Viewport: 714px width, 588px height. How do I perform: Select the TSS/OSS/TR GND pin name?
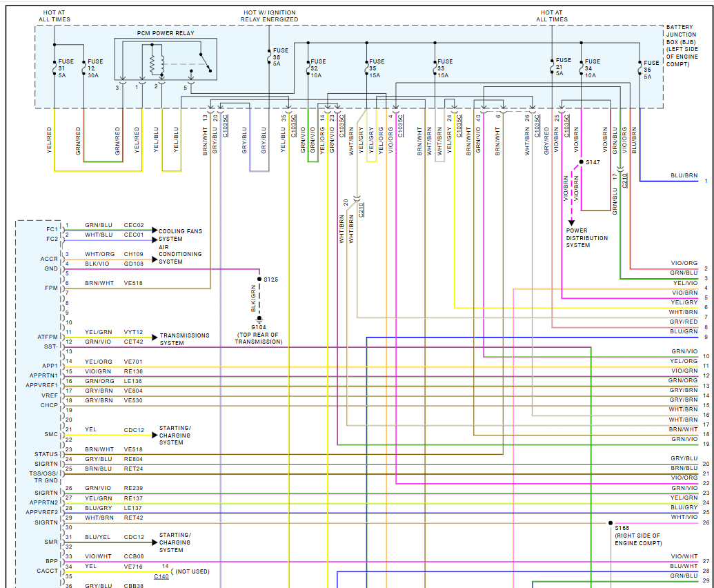(x=43, y=477)
